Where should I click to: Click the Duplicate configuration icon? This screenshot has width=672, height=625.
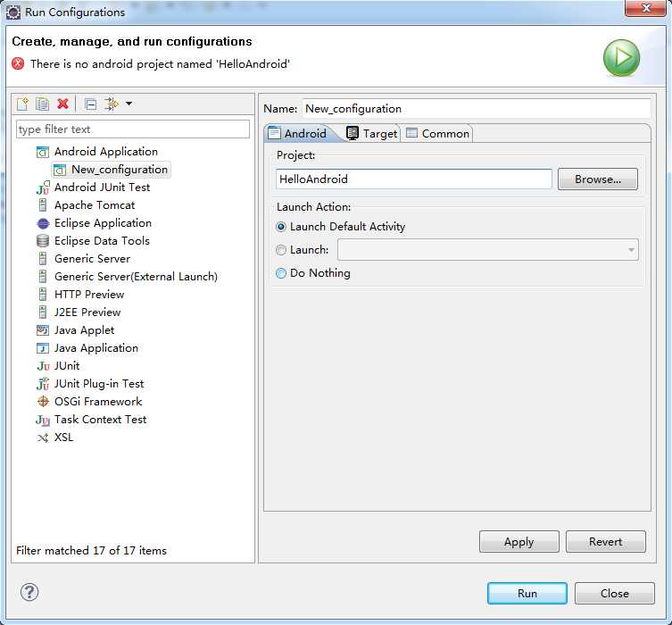[43, 104]
